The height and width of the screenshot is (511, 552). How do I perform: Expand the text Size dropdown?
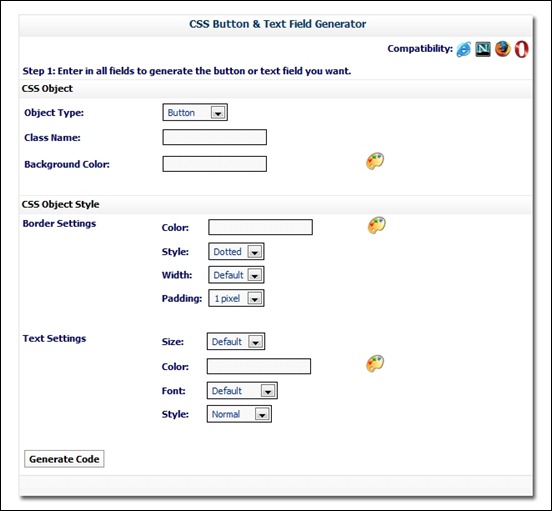236,341
